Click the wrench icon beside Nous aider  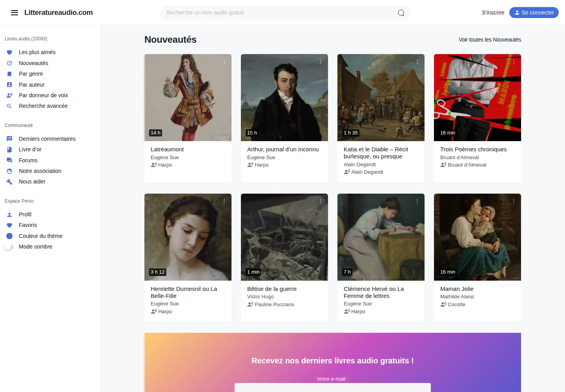tap(9, 181)
